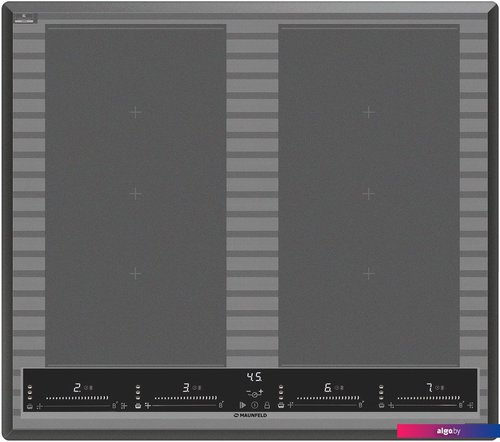500x442 pixels.
Task: Toggle the child lock padlock icon
Action: (267, 405)
